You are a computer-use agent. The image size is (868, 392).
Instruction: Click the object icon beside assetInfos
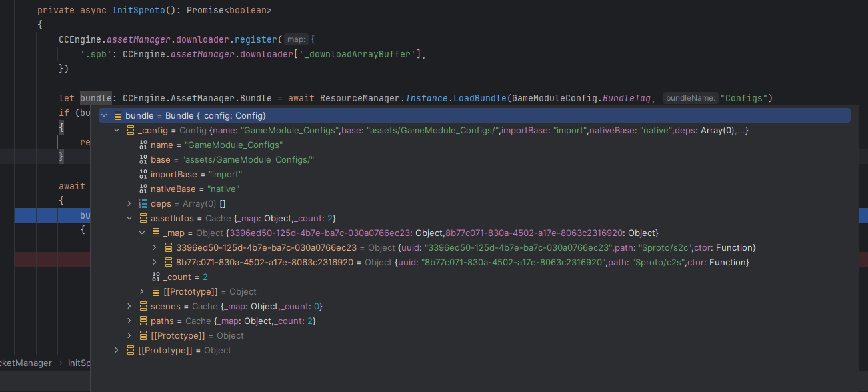click(x=143, y=219)
